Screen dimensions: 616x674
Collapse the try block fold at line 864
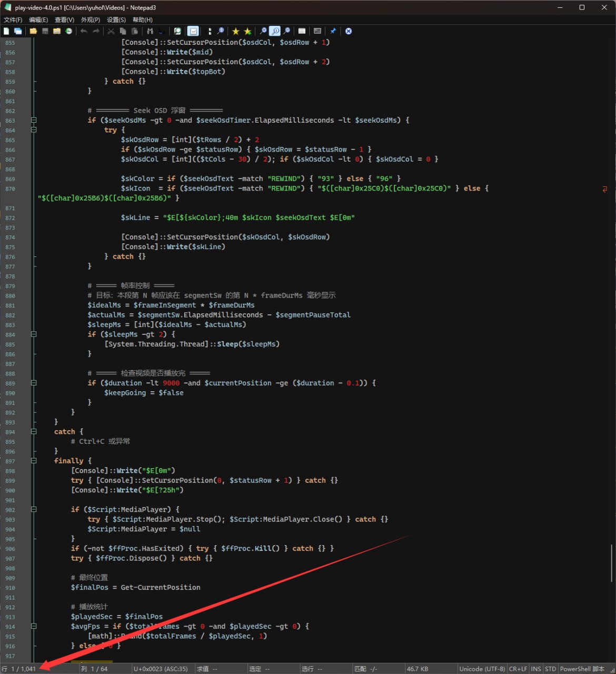34,130
